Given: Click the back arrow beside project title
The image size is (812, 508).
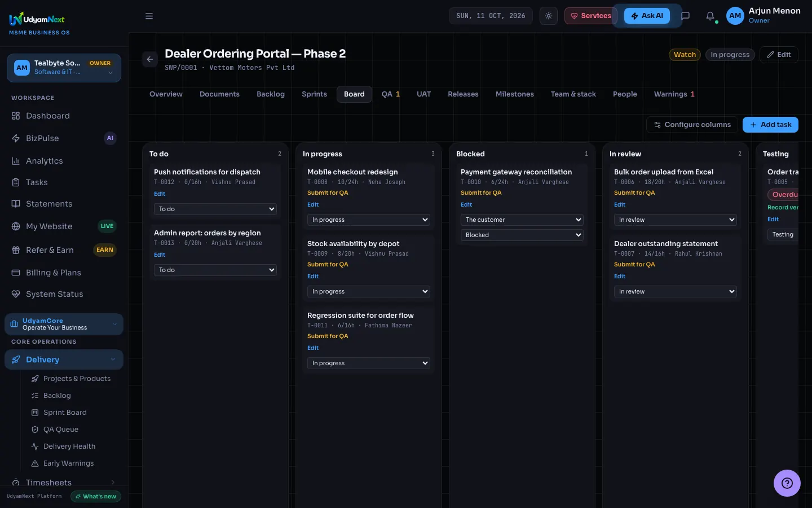Looking at the screenshot, I should [x=150, y=59].
